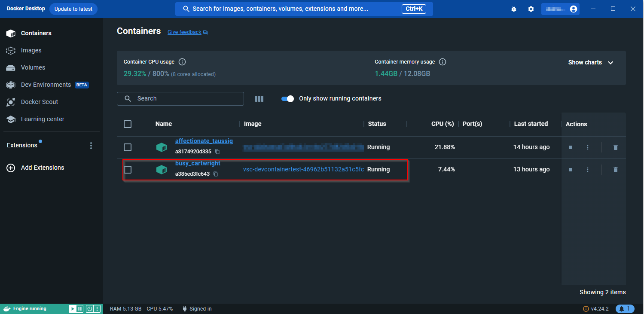Sort by the Last started column header

pyautogui.click(x=531, y=124)
